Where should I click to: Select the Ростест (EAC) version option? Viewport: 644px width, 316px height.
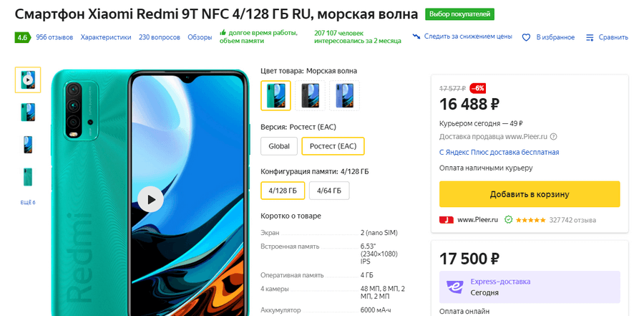(333, 146)
